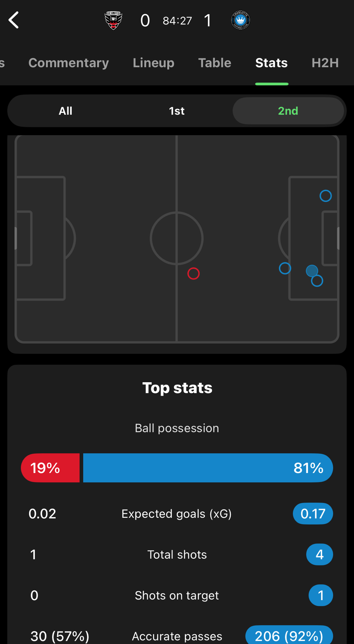Viewport: 354px width, 644px height.
Task: Tap the red 19% possession bar
Action: pyautogui.click(x=50, y=468)
